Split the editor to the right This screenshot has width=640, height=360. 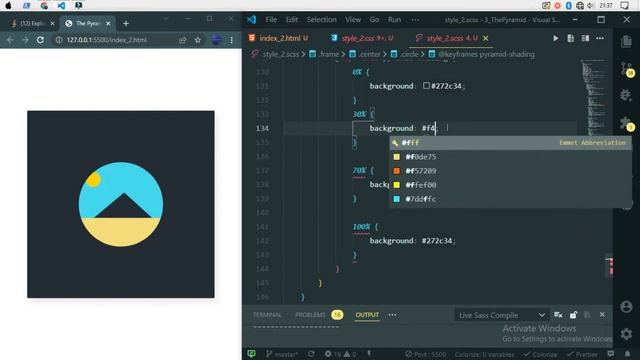pos(585,38)
